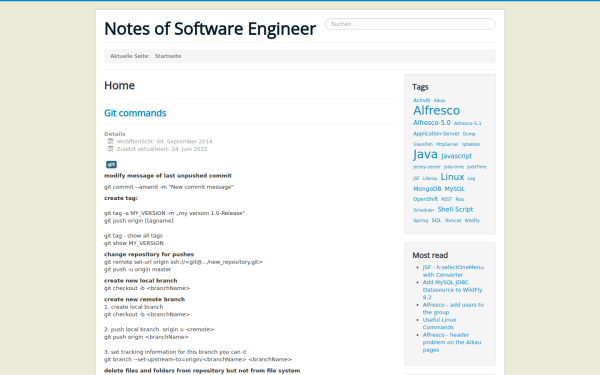Screen dimensions: 600x375
Task: Click the 'modify message of last unpushed commit' heading
Action: click(x=168, y=176)
